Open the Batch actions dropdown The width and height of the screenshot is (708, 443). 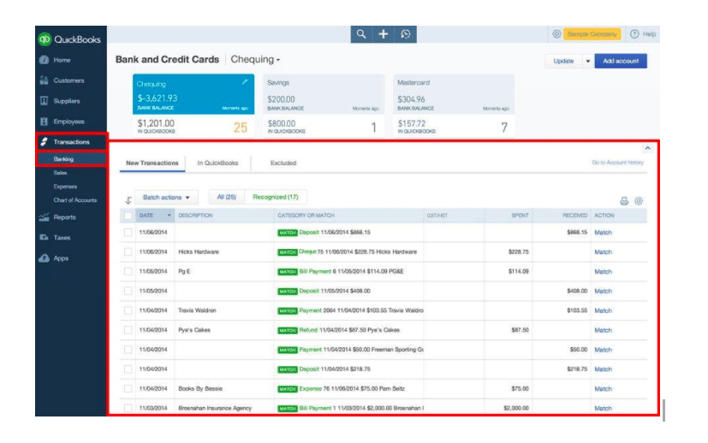[167, 197]
